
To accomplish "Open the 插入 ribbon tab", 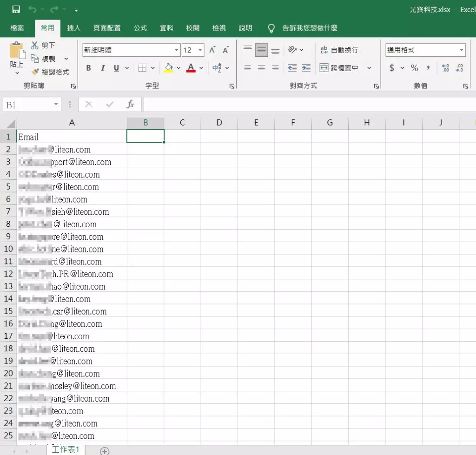I will pos(73,28).
